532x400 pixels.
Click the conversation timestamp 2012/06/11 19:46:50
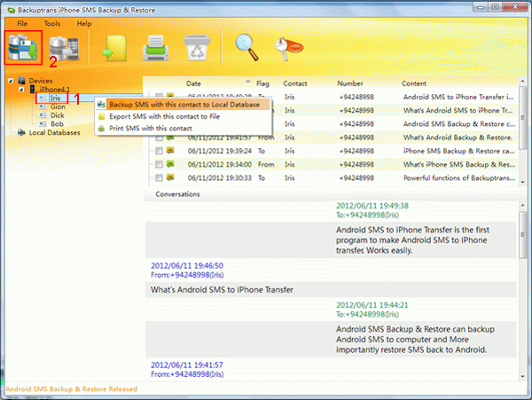coord(187,266)
